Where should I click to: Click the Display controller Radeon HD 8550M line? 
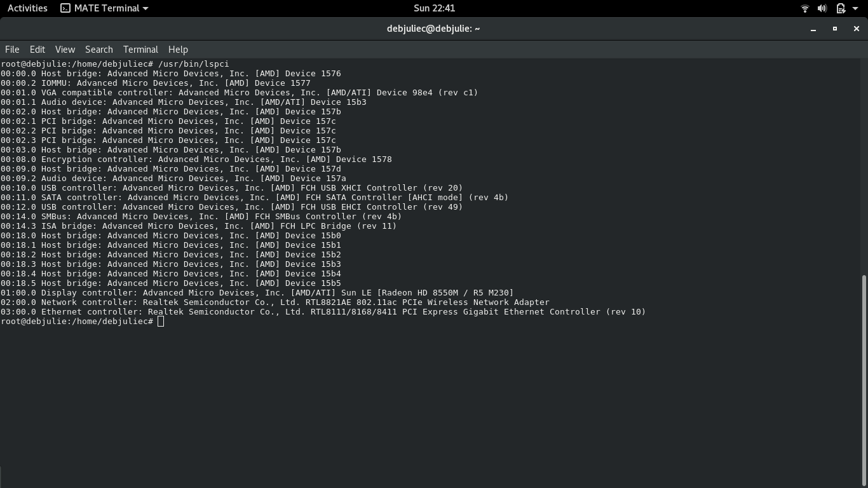[x=257, y=293]
